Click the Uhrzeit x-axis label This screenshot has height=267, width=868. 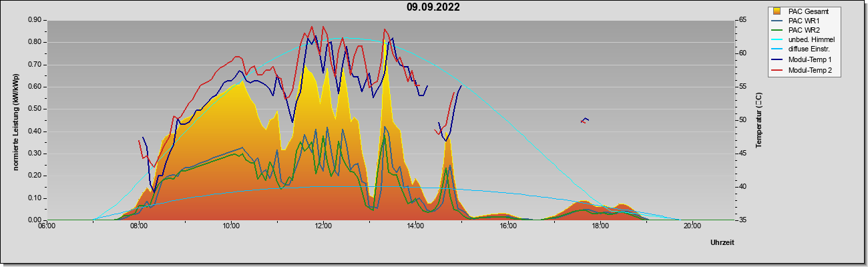pyautogui.click(x=722, y=242)
